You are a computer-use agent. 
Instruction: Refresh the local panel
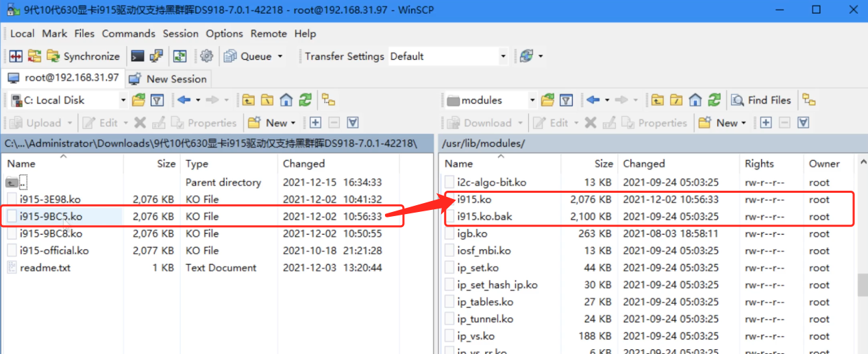pyautogui.click(x=305, y=100)
